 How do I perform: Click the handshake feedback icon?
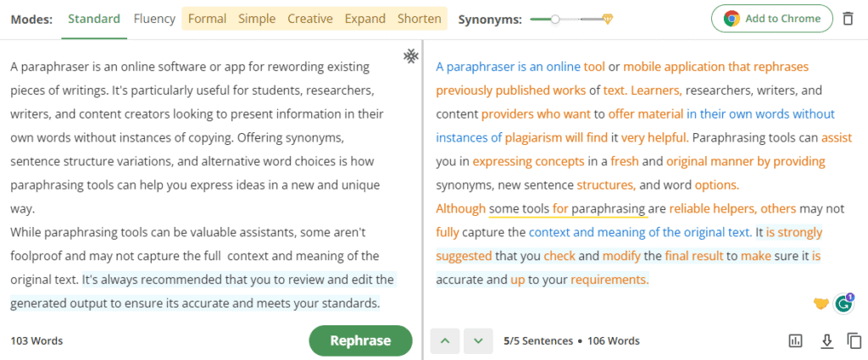pyautogui.click(x=821, y=303)
